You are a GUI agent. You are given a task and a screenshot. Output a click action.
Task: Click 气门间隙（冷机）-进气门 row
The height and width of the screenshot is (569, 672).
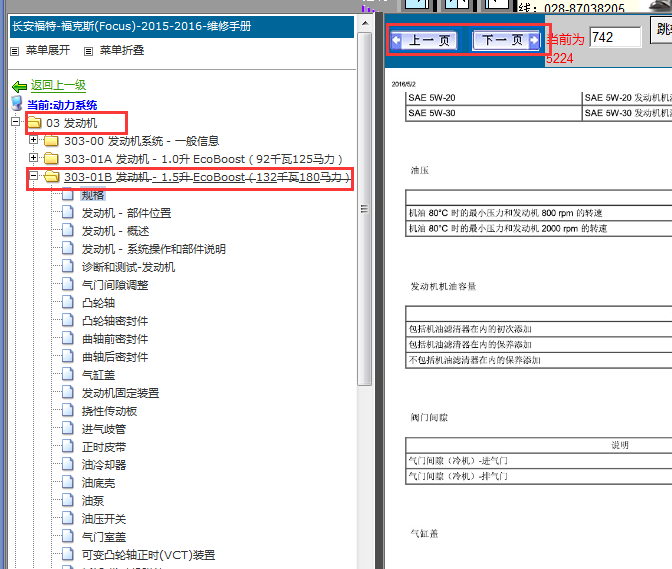pos(539,461)
